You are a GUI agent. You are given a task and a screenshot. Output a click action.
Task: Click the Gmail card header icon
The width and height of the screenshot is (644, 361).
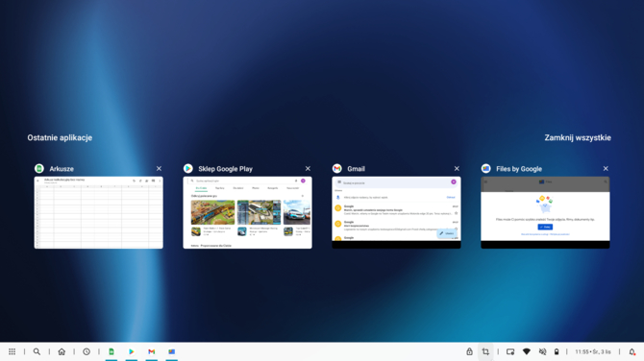tap(337, 169)
